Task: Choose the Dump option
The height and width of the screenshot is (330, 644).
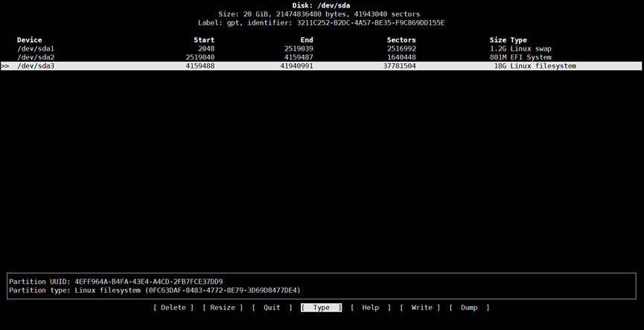Action: click(x=469, y=308)
